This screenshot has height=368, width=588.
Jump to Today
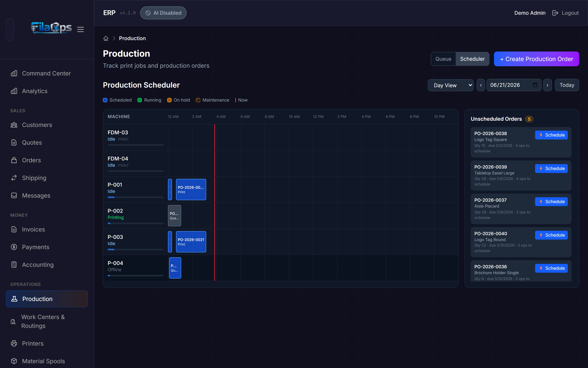coord(567,85)
